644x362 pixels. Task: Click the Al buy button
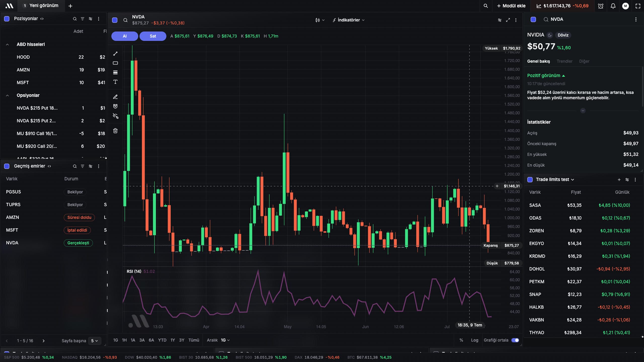point(125,36)
